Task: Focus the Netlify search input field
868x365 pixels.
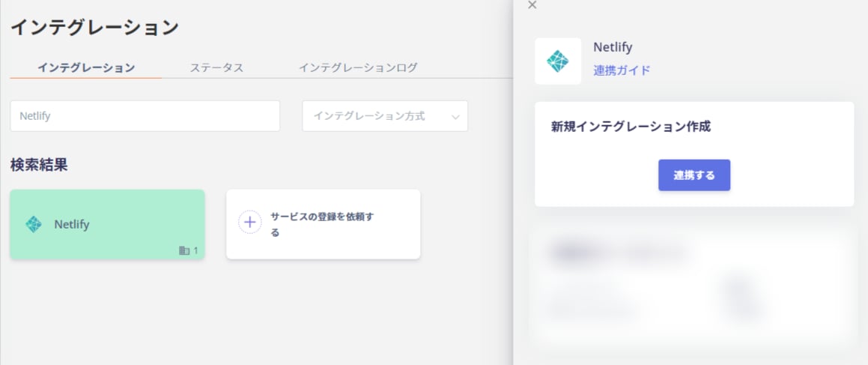Action: tap(145, 115)
